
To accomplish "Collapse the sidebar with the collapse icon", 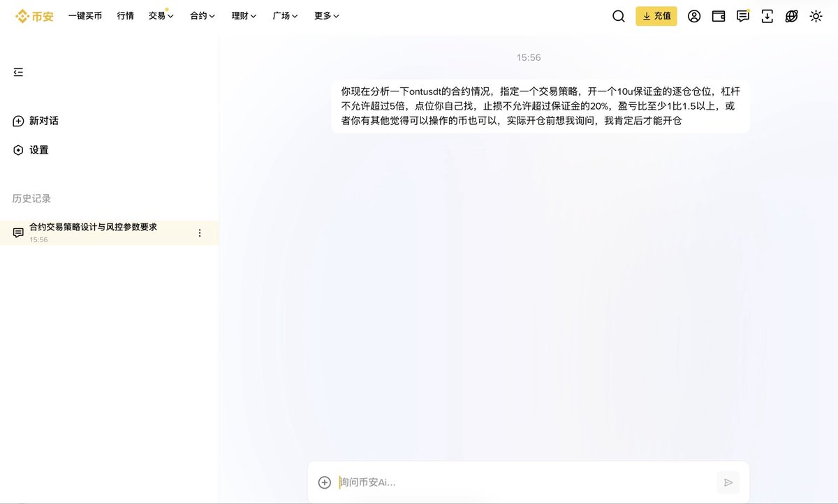I will (x=17, y=71).
